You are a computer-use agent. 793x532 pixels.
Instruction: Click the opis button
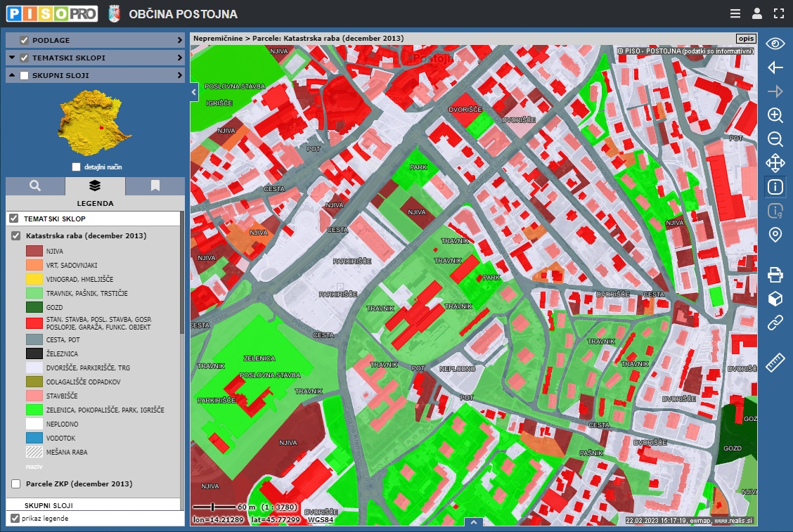(x=745, y=39)
